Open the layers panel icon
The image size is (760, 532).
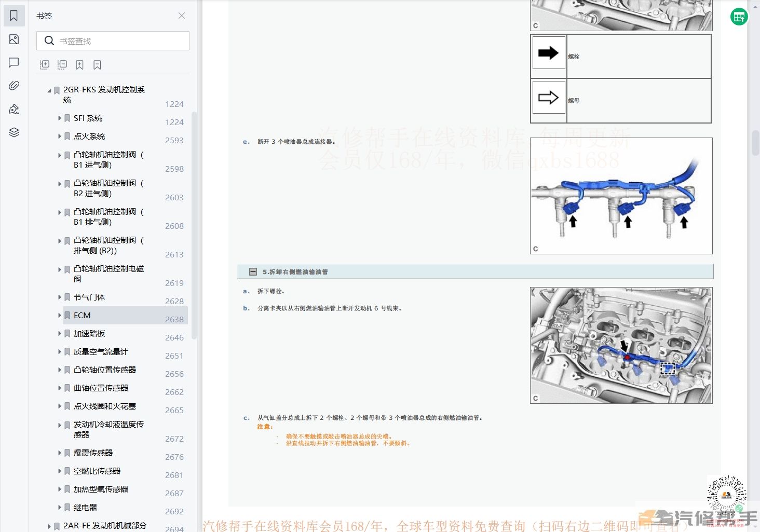coord(14,132)
